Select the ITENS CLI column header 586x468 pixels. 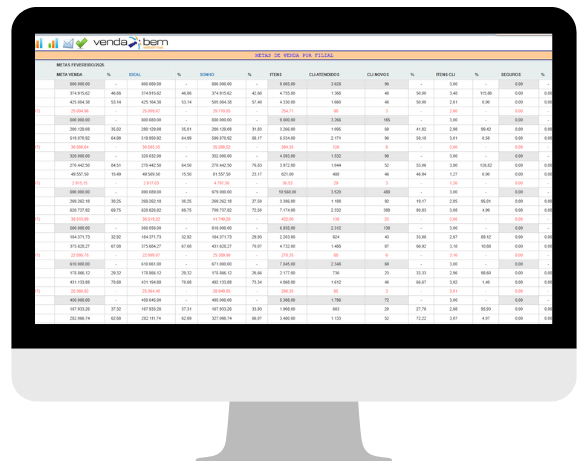coord(445,74)
